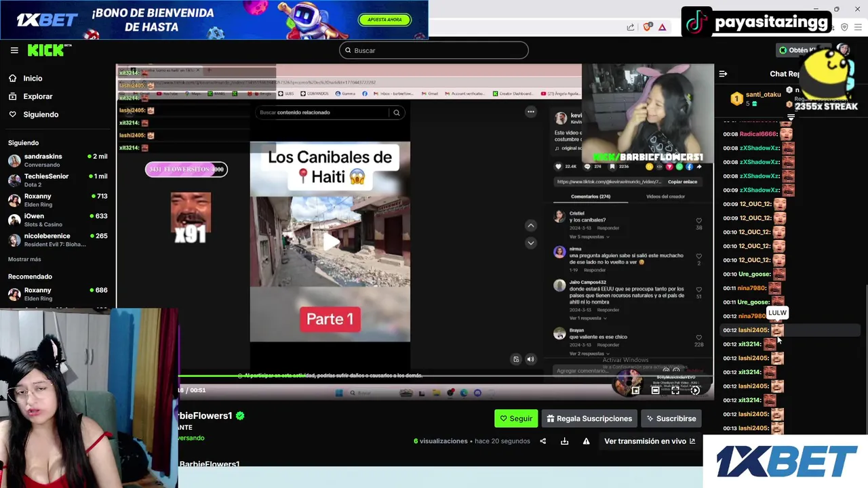868x488 pixels.
Task: Click the Brave shields lion icon
Action: click(x=647, y=27)
